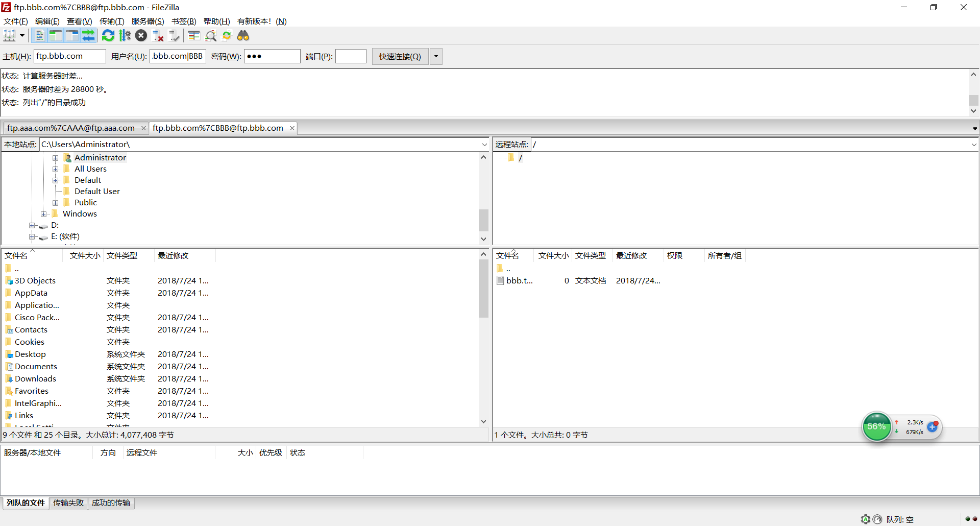Click the 端口 port input field
Viewport: 980px width, 526px height.
pyautogui.click(x=351, y=56)
